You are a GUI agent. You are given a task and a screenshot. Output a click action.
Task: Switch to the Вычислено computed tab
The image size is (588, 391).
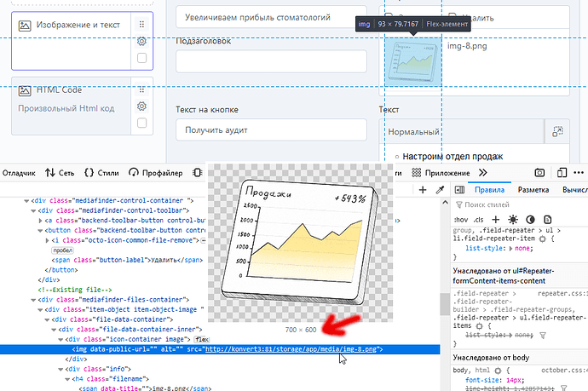click(x=575, y=190)
